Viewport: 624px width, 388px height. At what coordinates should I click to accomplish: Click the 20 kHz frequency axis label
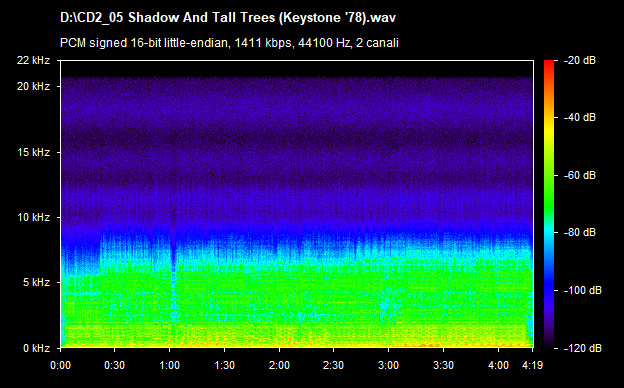pos(33,86)
